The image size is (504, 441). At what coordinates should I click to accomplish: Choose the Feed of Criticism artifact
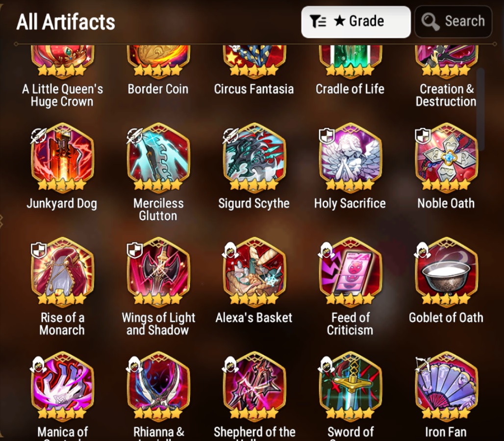tap(351, 272)
